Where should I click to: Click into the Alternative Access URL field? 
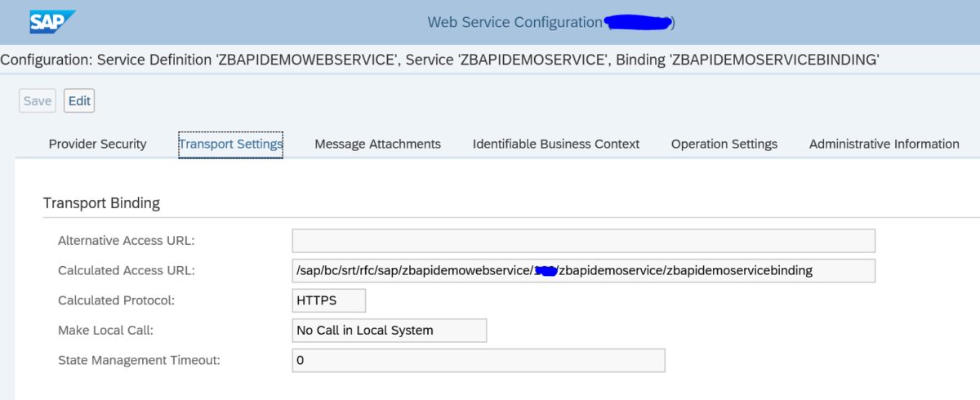point(583,241)
